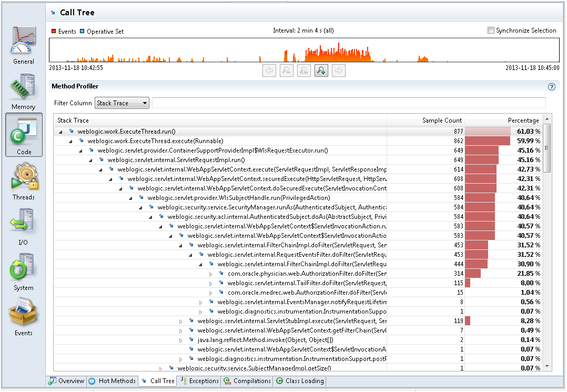Click into the filter text field
This screenshot has width=567, height=392.
tap(348, 103)
